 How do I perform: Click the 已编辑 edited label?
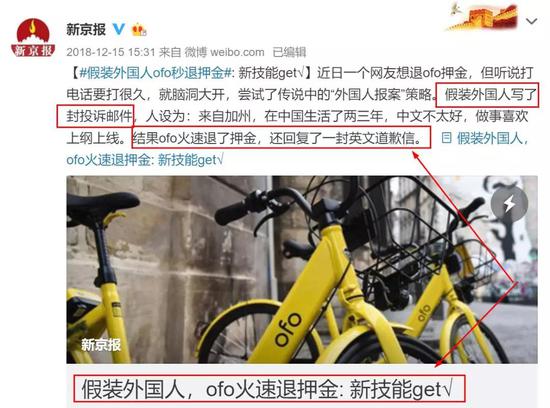click(289, 52)
